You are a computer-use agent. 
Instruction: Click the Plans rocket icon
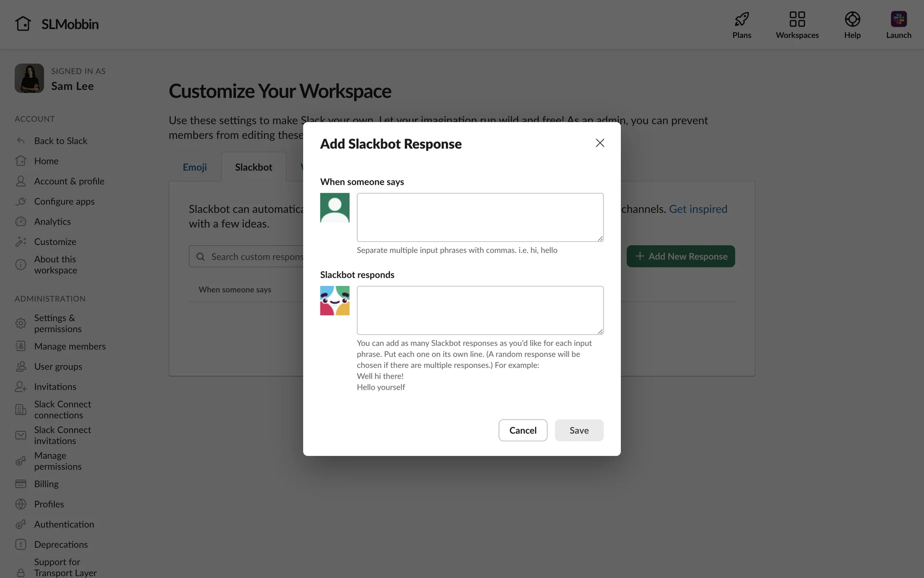pyautogui.click(x=742, y=19)
